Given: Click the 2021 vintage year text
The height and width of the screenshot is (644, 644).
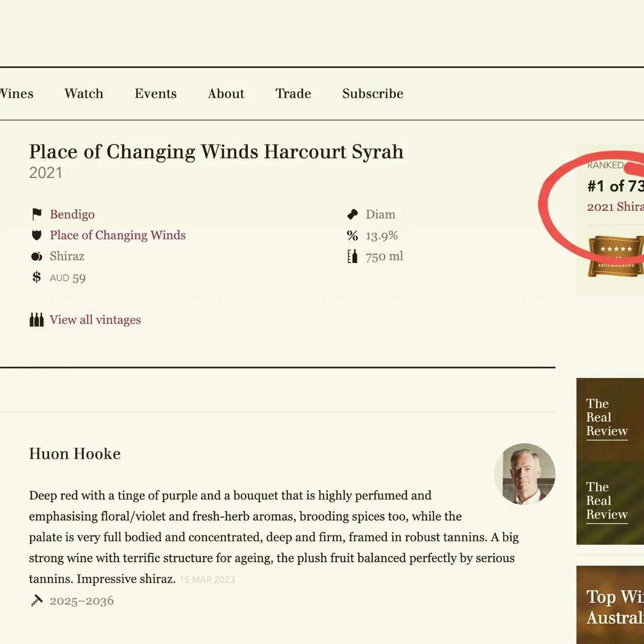Looking at the screenshot, I should (x=46, y=173).
